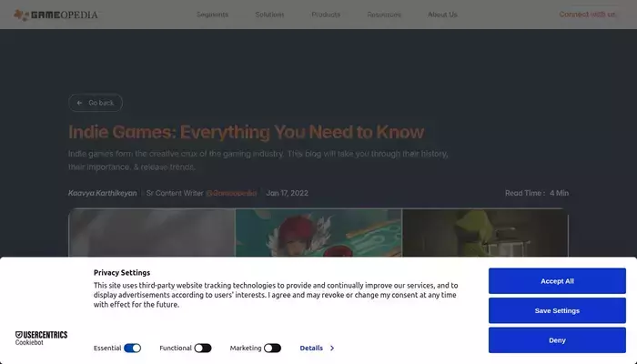
Task: Toggle the Essential cookies switch
Action: 133,349
